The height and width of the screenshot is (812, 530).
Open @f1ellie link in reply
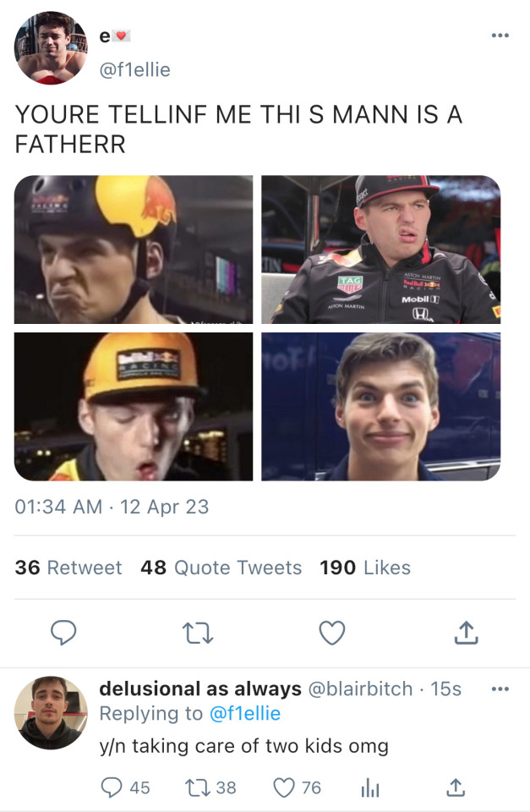tap(244, 714)
